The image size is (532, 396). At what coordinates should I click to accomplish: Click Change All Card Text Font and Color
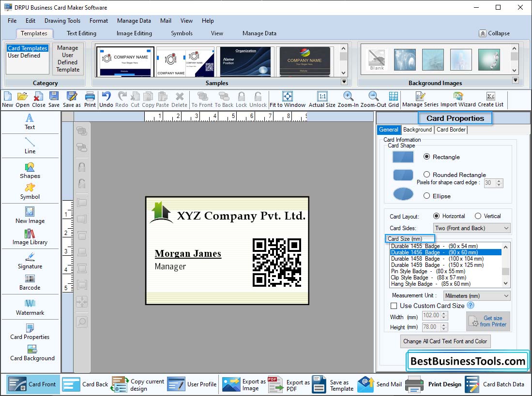click(x=445, y=341)
